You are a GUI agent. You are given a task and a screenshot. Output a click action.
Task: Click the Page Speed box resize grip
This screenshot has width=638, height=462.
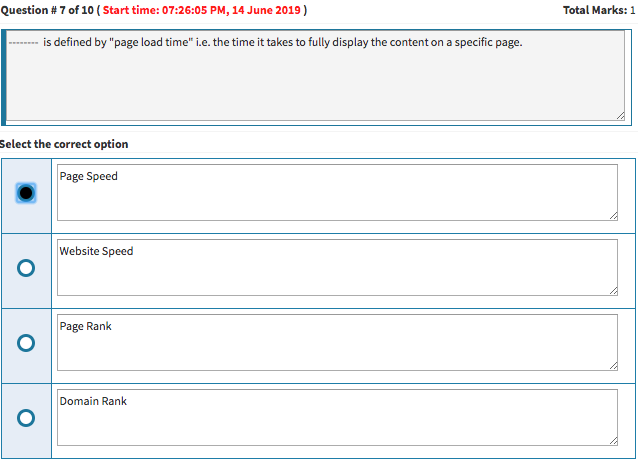(x=612, y=215)
